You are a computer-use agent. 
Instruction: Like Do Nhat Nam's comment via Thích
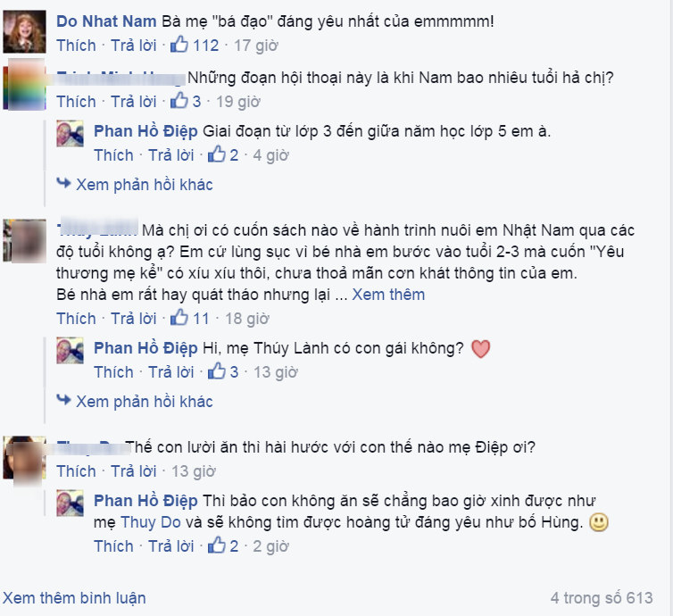click(x=77, y=45)
